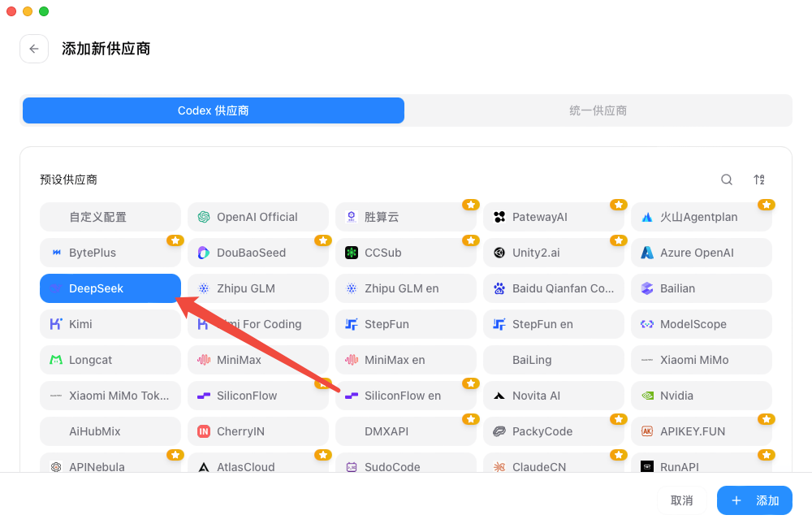
Task: Select SudoCode provider
Action: click(406, 463)
